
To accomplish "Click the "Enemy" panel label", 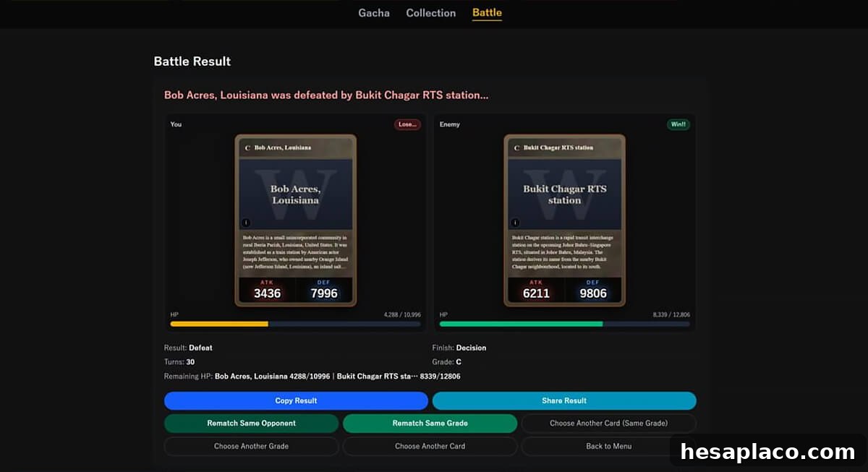I will (x=450, y=124).
